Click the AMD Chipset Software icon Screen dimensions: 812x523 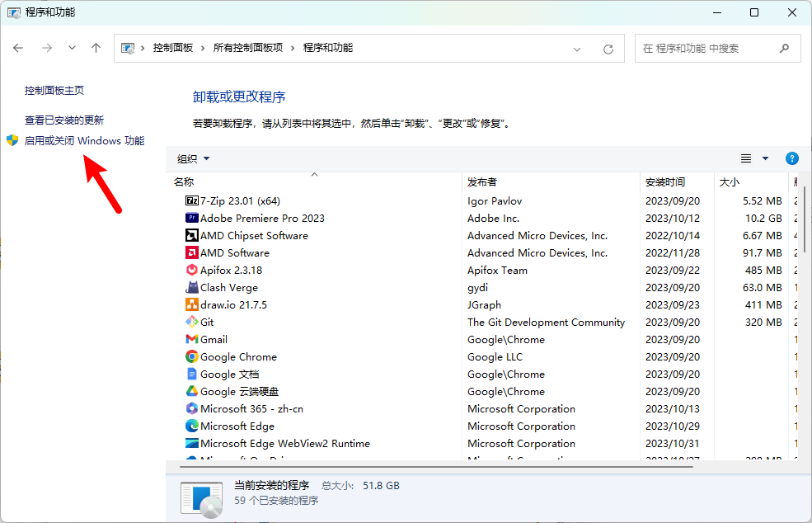191,235
